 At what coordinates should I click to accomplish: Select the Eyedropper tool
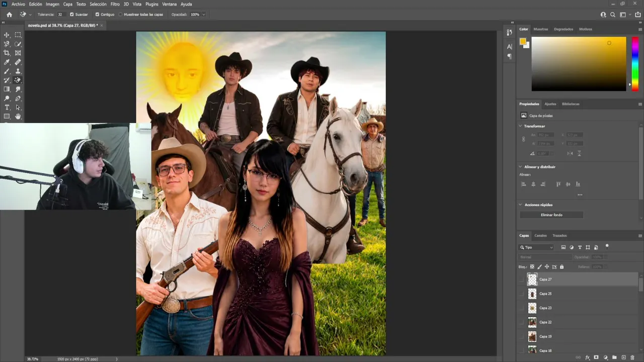pyautogui.click(x=7, y=62)
